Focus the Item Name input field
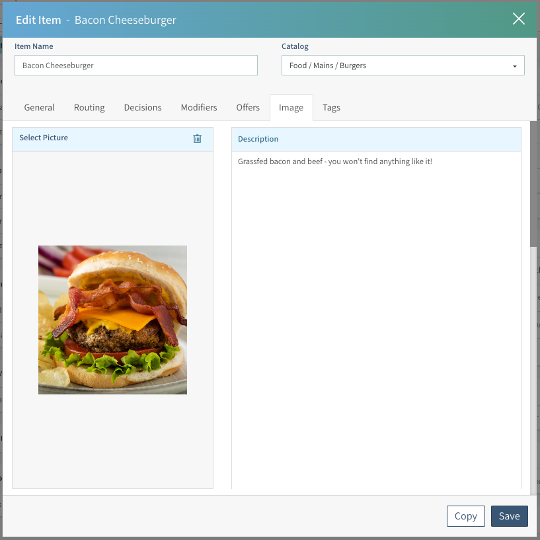The height and width of the screenshot is (540, 540). click(136, 65)
